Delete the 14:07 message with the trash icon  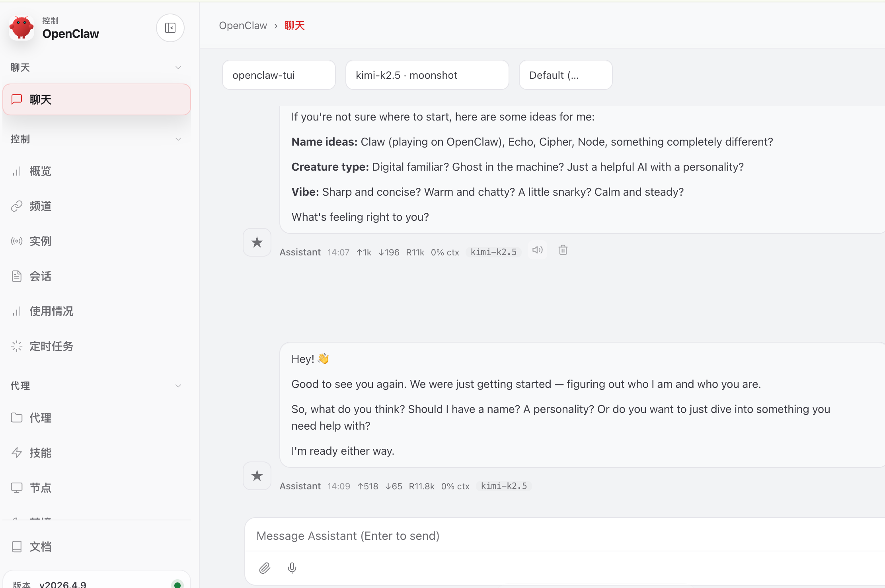pos(563,250)
